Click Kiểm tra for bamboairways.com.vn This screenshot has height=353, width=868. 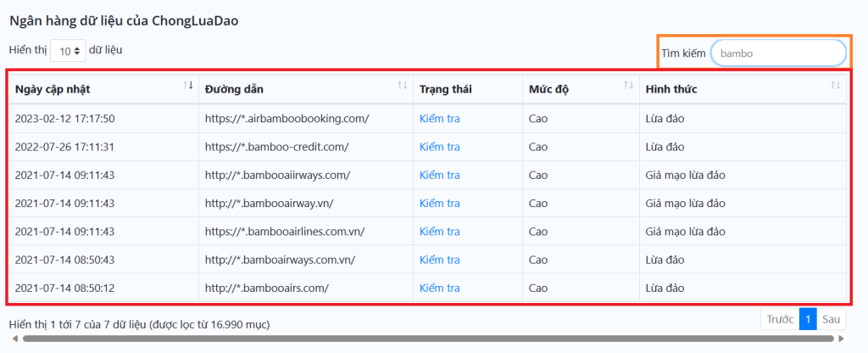[440, 260]
